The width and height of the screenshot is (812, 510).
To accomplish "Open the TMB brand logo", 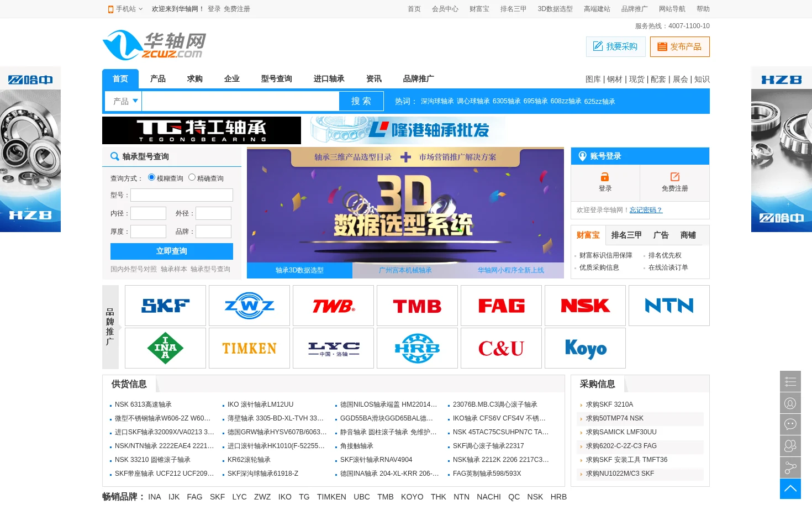I will (x=417, y=306).
